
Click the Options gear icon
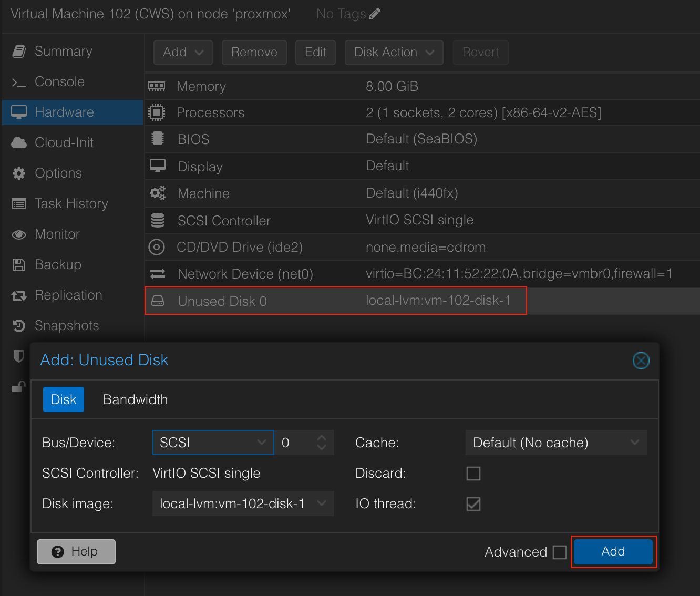point(19,173)
